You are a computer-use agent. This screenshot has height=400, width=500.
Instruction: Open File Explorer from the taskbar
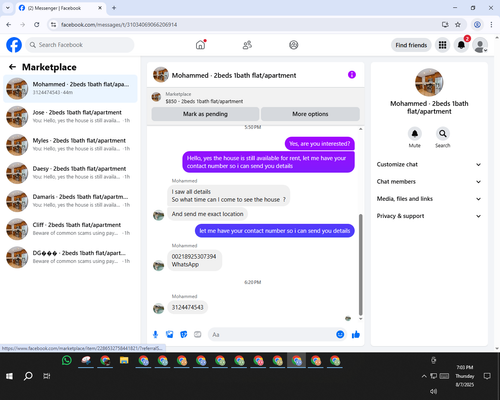click(124, 360)
